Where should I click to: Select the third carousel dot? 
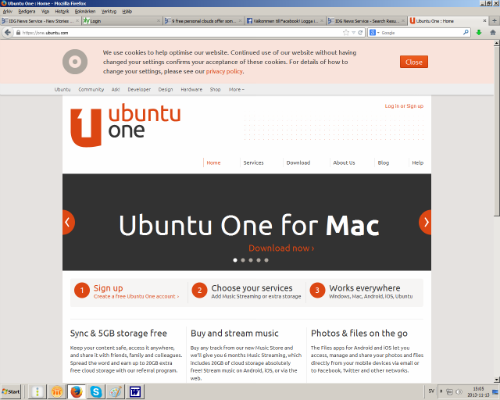251,260
